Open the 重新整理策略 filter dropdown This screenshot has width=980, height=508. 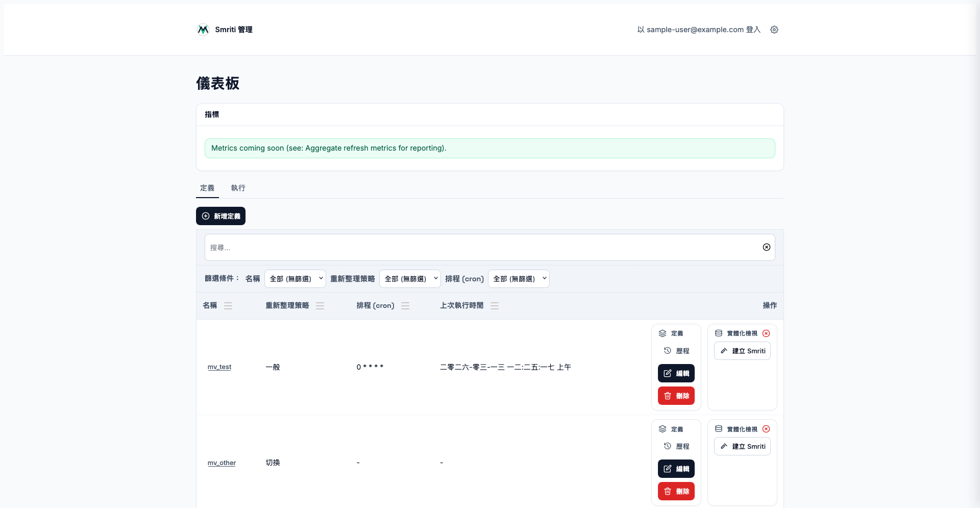[x=410, y=279]
